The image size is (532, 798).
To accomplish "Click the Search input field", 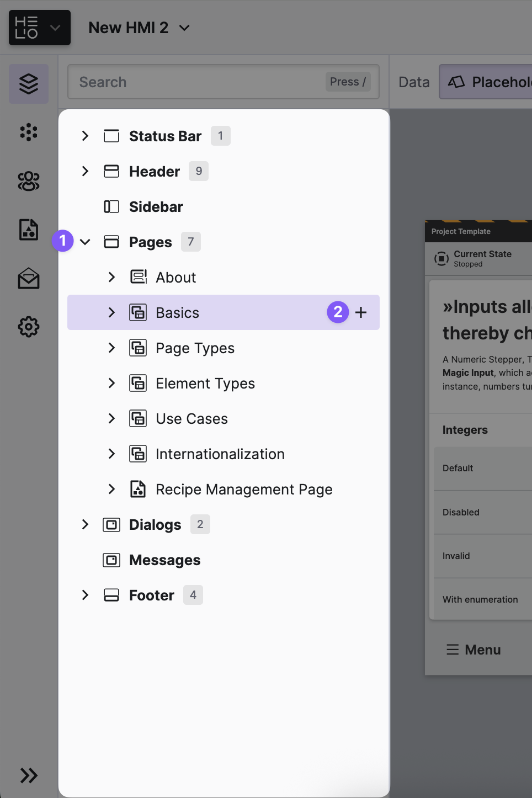I will [x=199, y=82].
